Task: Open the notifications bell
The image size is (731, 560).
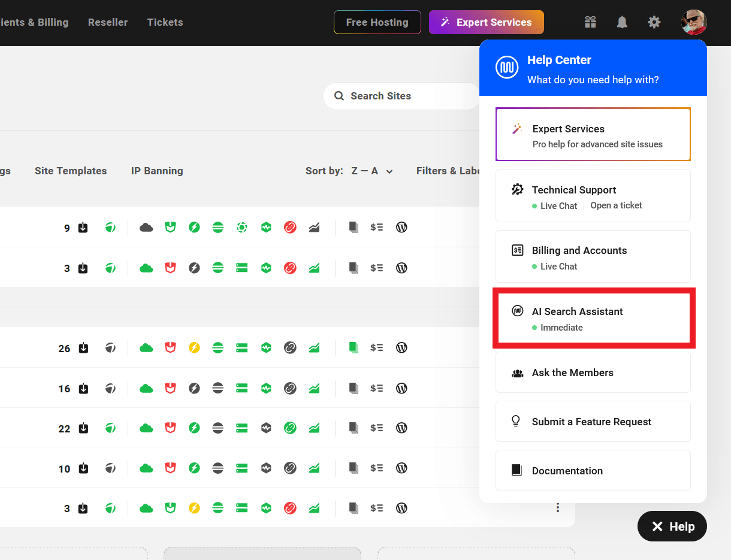Action: (623, 22)
